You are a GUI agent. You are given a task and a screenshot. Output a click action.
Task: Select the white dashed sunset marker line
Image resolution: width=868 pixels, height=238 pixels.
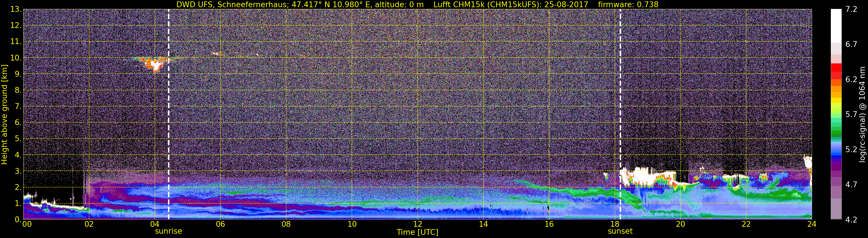(x=620, y=114)
